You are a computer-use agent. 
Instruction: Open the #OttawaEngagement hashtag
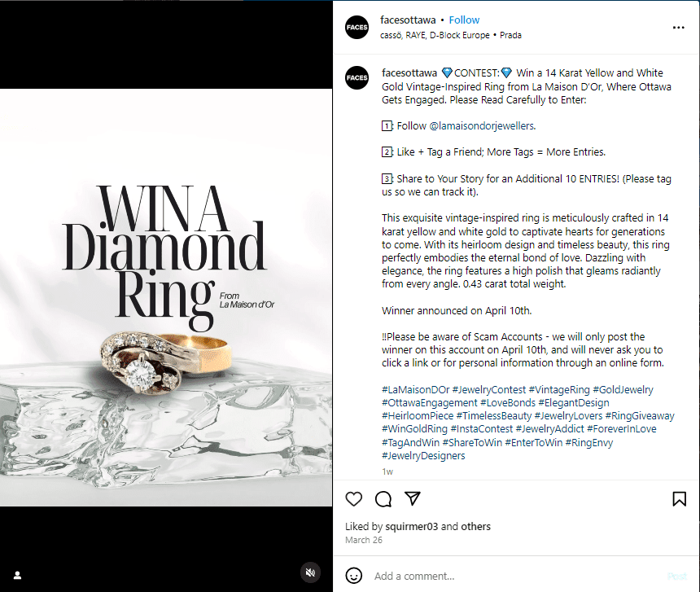click(x=429, y=403)
